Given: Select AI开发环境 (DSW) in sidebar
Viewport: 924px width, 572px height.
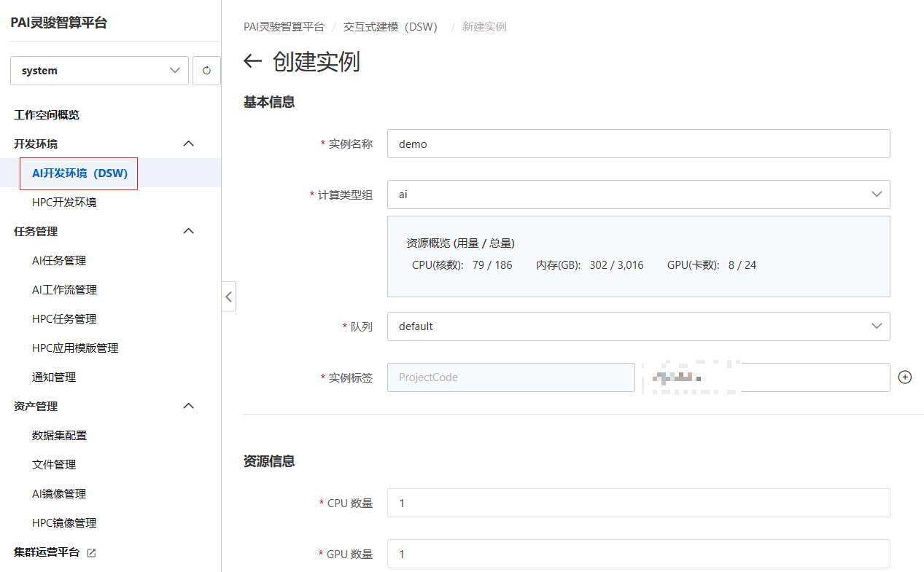Looking at the screenshot, I should point(79,173).
